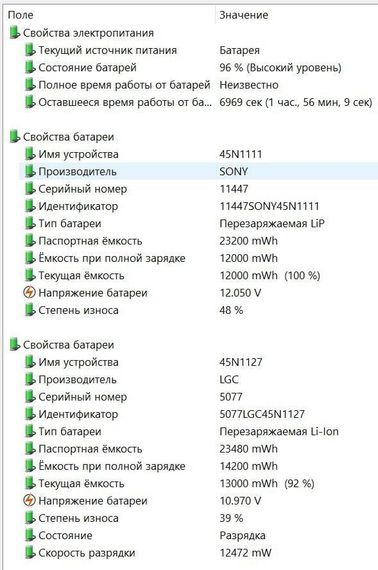Select the icon in the 39 % wear row
The image size is (378, 570).
30,518
